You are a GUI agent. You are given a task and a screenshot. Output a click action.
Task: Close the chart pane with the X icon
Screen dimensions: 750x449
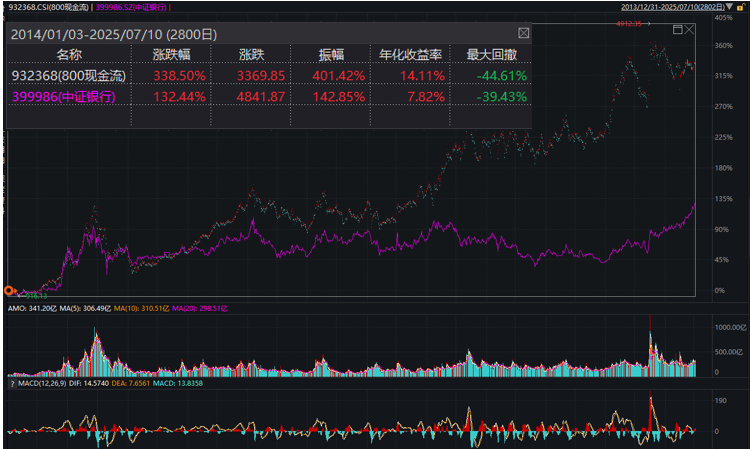pyautogui.click(x=690, y=30)
